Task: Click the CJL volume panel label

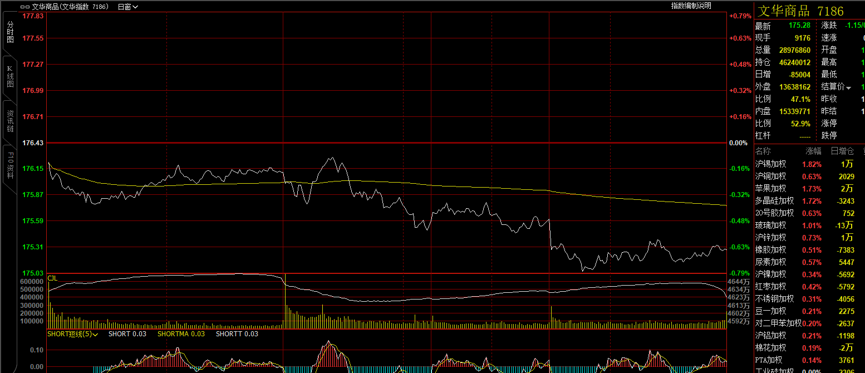Action: pyautogui.click(x=52, y=278)
